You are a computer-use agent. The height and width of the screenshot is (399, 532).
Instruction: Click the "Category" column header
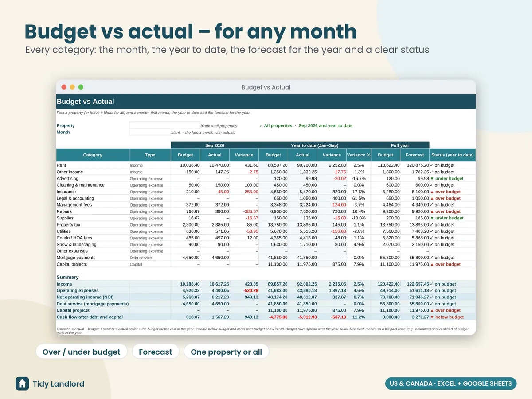(x=93, y=155)
